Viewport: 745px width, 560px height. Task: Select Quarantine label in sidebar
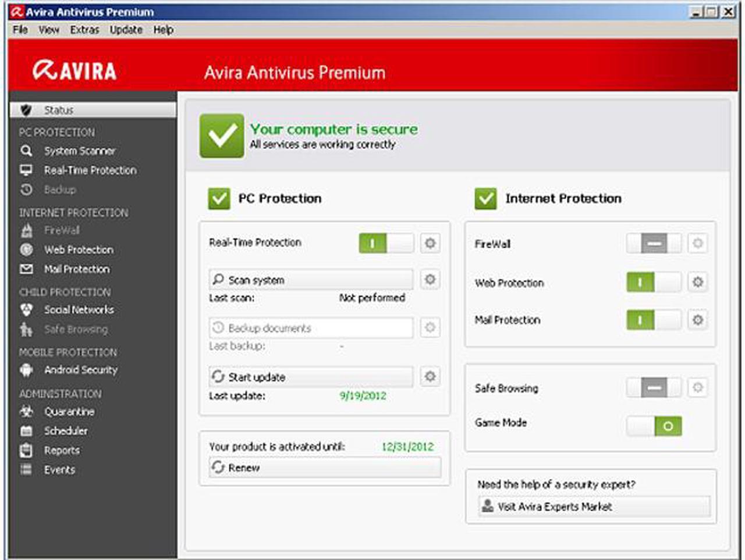point(69,411)
